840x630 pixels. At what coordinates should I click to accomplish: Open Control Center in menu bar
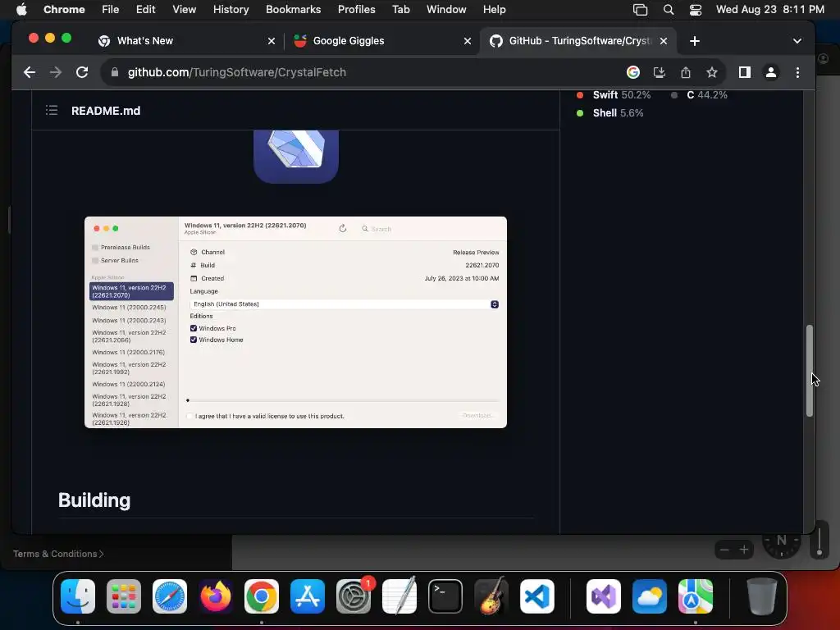(x=696, y=9)
